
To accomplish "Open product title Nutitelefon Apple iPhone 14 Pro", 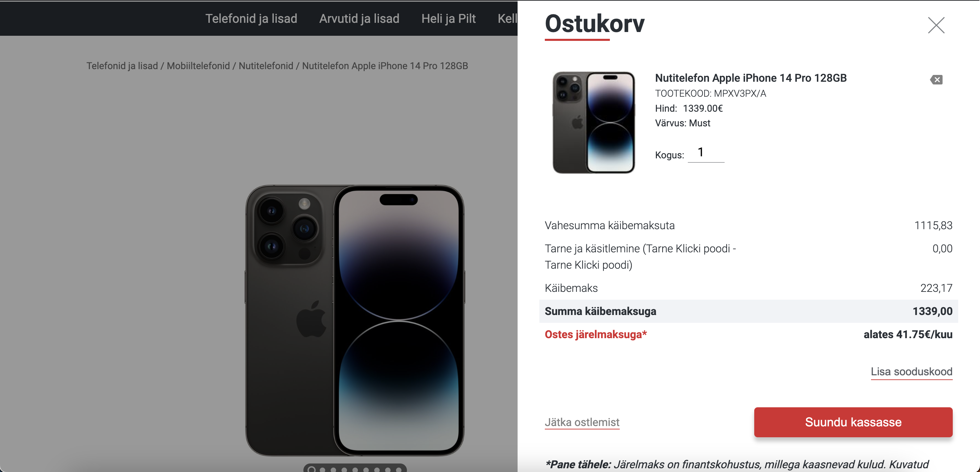I will pyautogui.click(x=750, y=78).
